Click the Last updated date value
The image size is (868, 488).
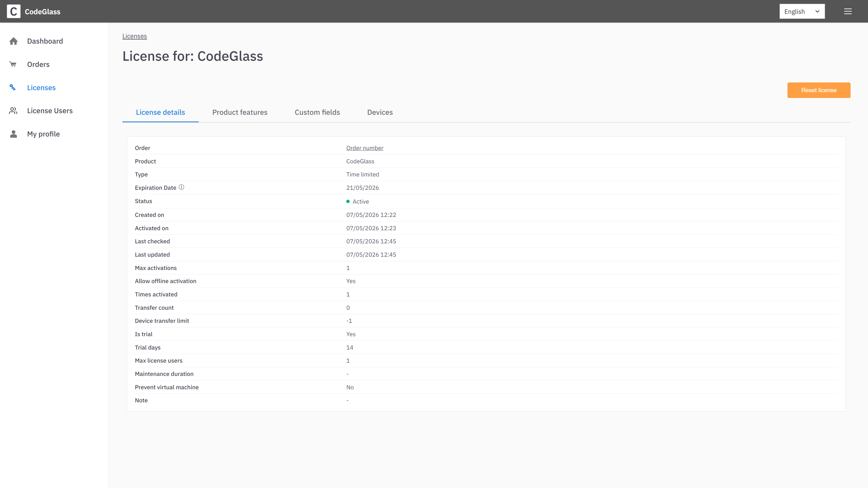[x=371, y=255]
